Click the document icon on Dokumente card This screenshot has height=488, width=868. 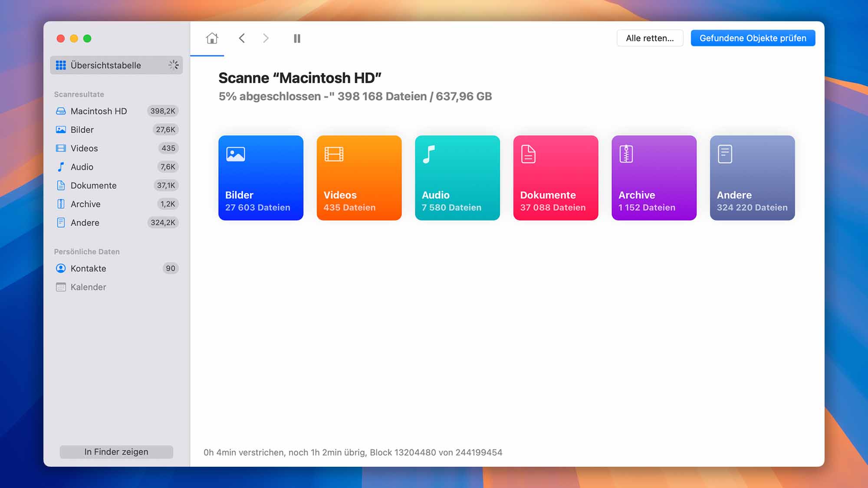click(528, 154)
